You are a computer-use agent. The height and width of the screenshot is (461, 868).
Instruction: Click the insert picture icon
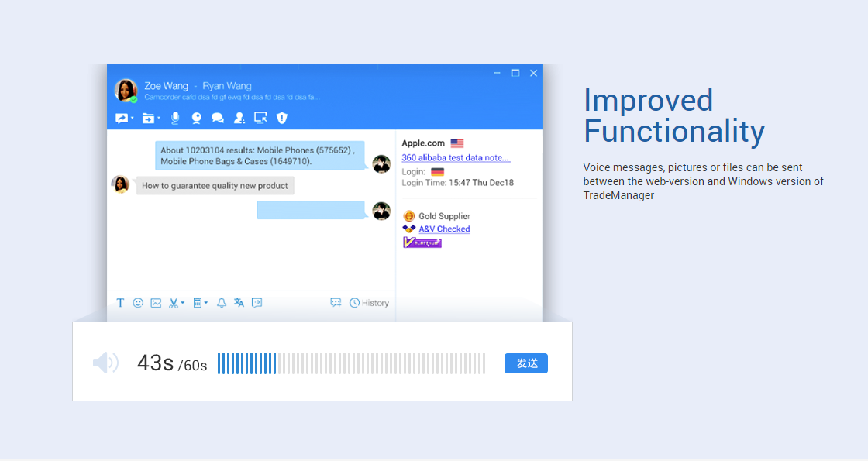tap(156, 303)
